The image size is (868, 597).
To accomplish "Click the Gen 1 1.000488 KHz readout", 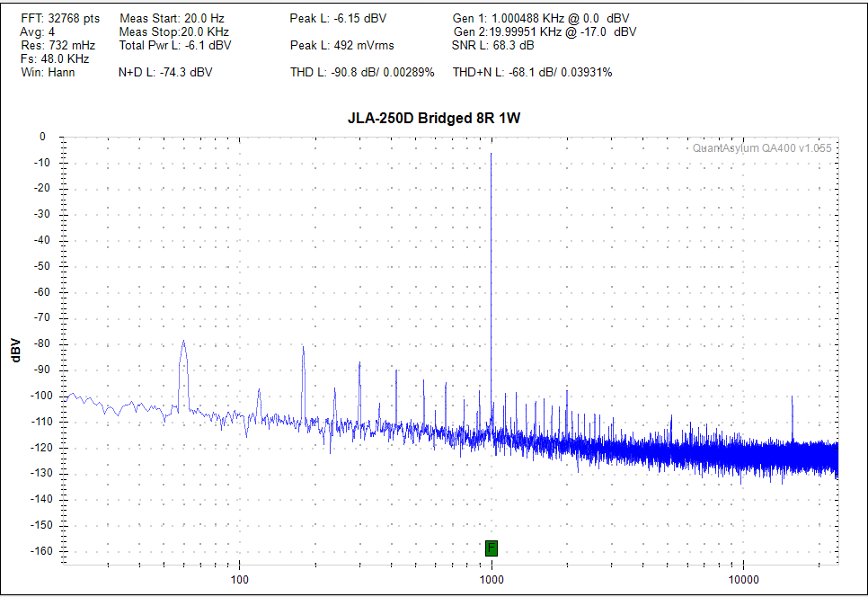I will [541, 18].
